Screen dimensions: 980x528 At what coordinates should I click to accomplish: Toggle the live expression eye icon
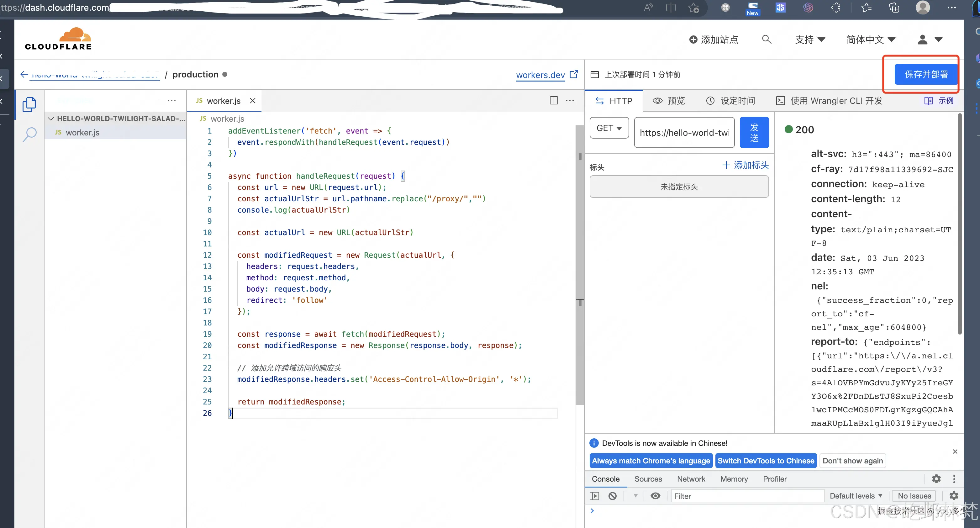(x=655, y=496)
